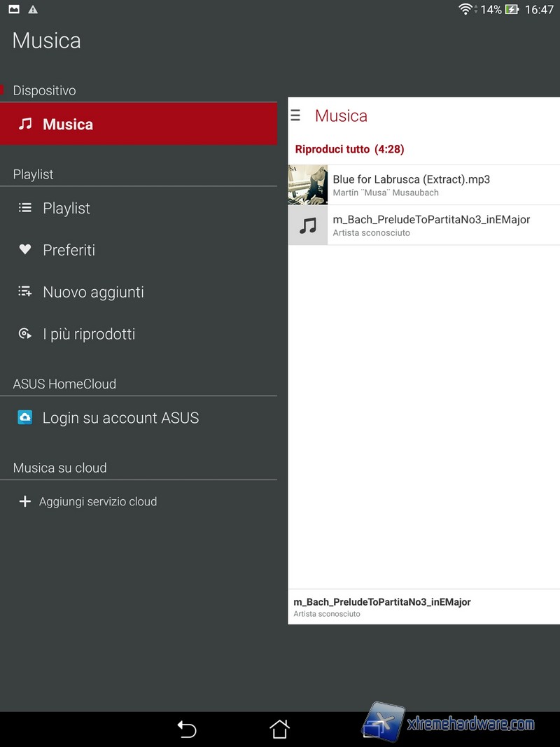The height and width of the screenshot is (747, 560).
Task: Open the hamburger menu beside Musica title
Action: point(295,116)
